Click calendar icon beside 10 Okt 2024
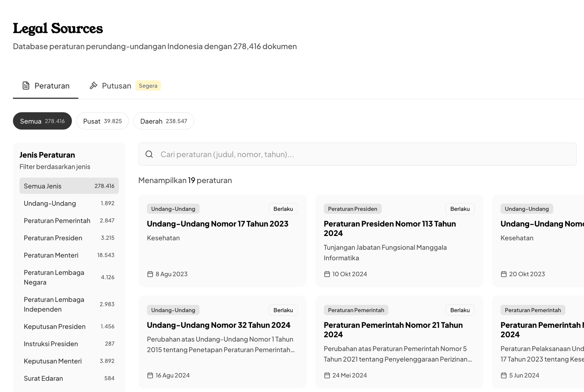584x392 pixels. [327, 274]
